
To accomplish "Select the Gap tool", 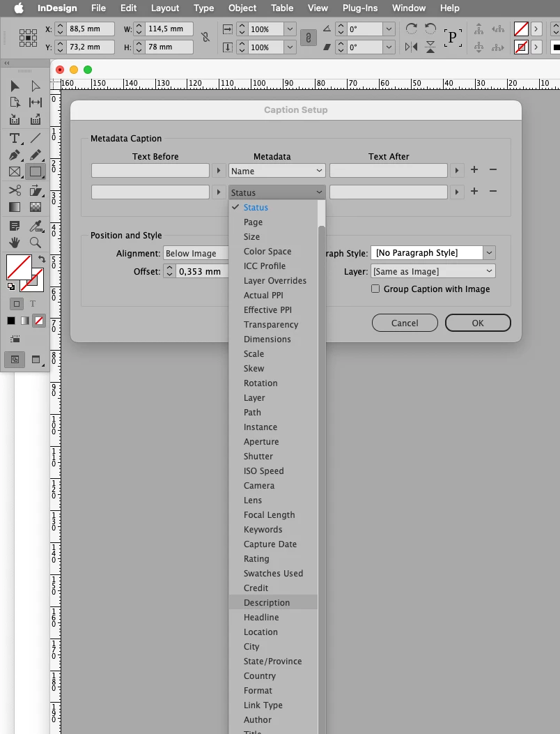I will (36, 102).
